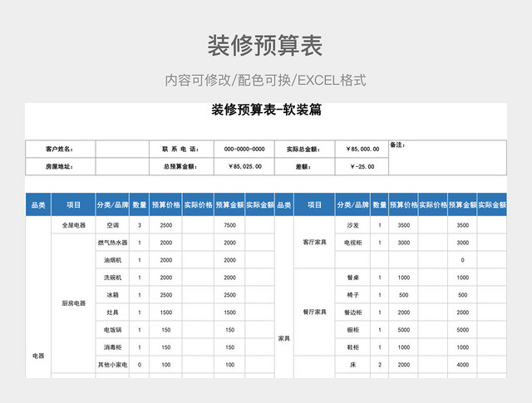The width and height of the screenshot is (532, 403).
Task: Click the 品类 header of the 电器 table
Action: (x=38, y=204)
